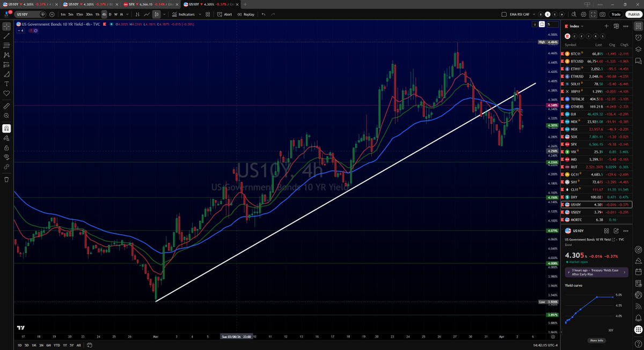The height and width of the screenshot is (350, 644).
Task: Toggle fullscreen mode icon
Action: [593, 14]
